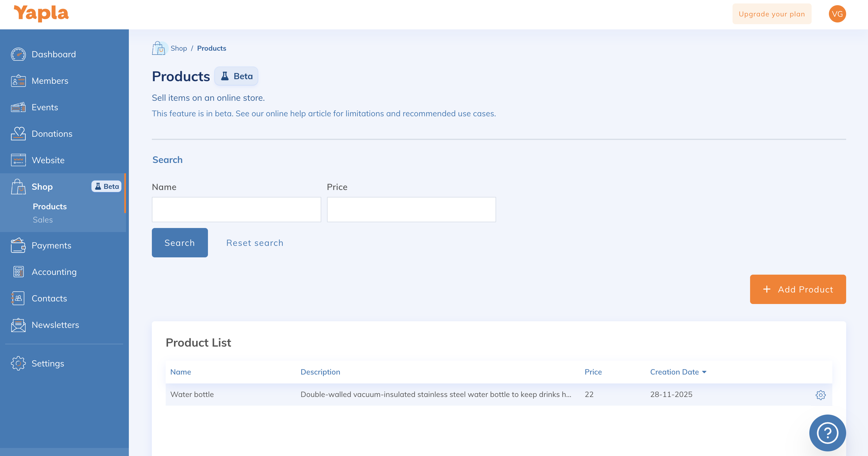
Task: Open Shop from the breadcrumb
Action: (179, 48)
